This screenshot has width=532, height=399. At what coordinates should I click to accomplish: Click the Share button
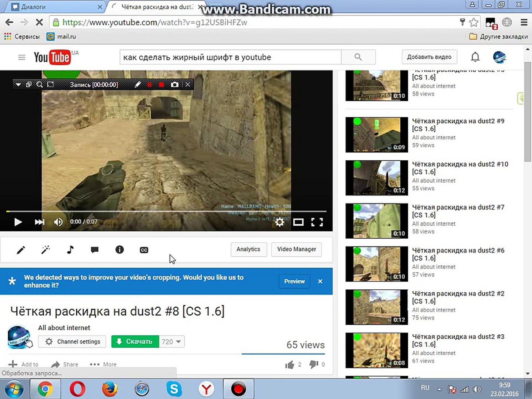(65, 364)
